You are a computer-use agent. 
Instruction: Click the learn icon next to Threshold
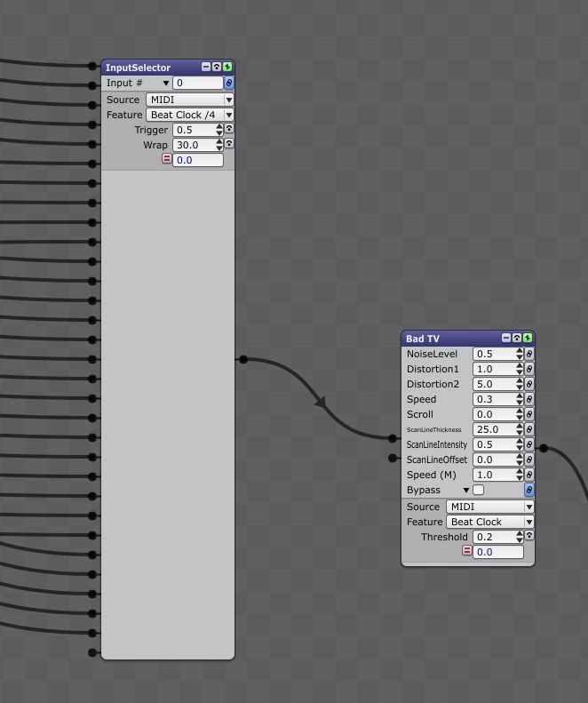point(529,535)
